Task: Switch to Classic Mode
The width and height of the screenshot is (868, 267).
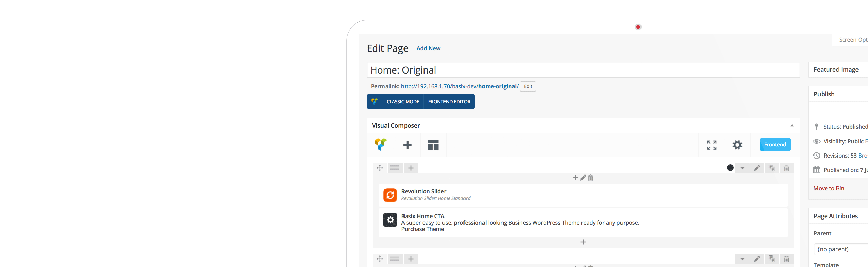Action: (x=403, y=102)
